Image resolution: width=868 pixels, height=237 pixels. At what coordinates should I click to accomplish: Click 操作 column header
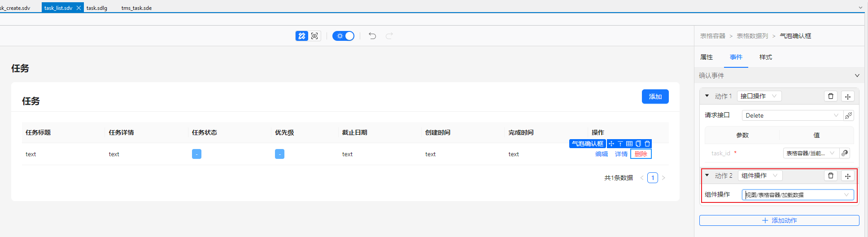[x=598, y=132]
